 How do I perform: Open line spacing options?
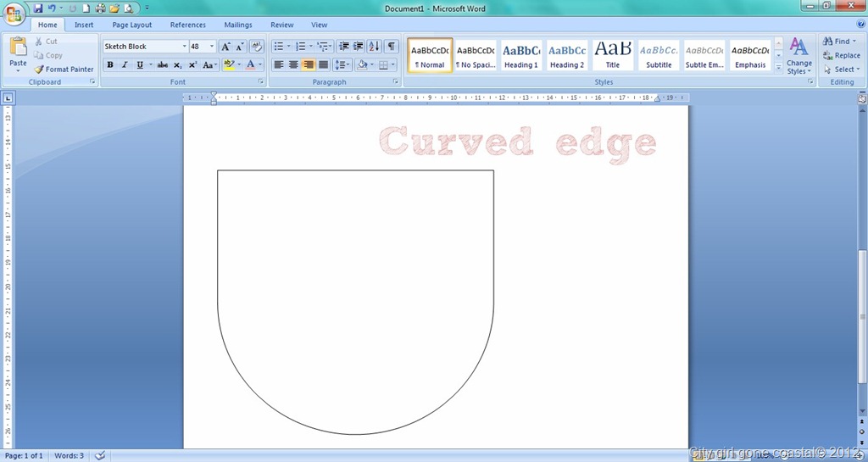(x=342, y=64)
